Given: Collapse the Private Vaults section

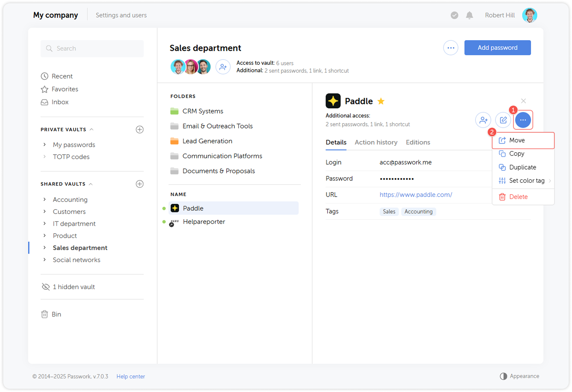Looking at the screenshot, I should click(92, 129).
